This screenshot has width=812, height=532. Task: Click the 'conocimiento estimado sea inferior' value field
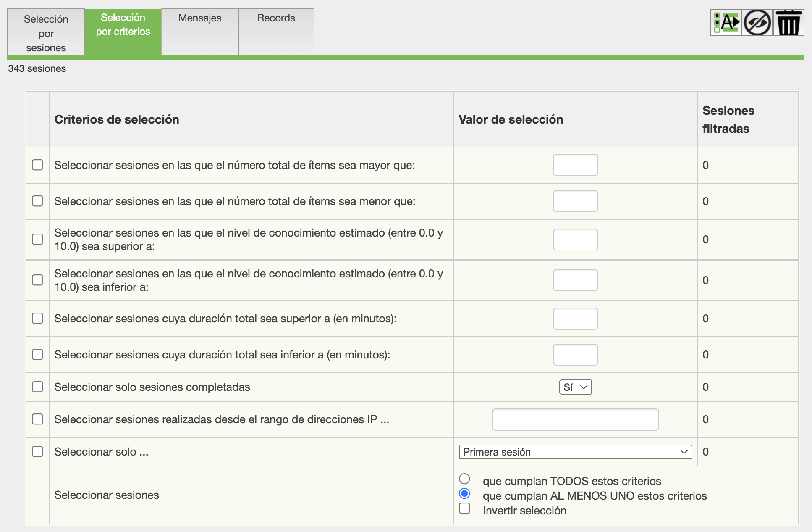coord(575,280)
